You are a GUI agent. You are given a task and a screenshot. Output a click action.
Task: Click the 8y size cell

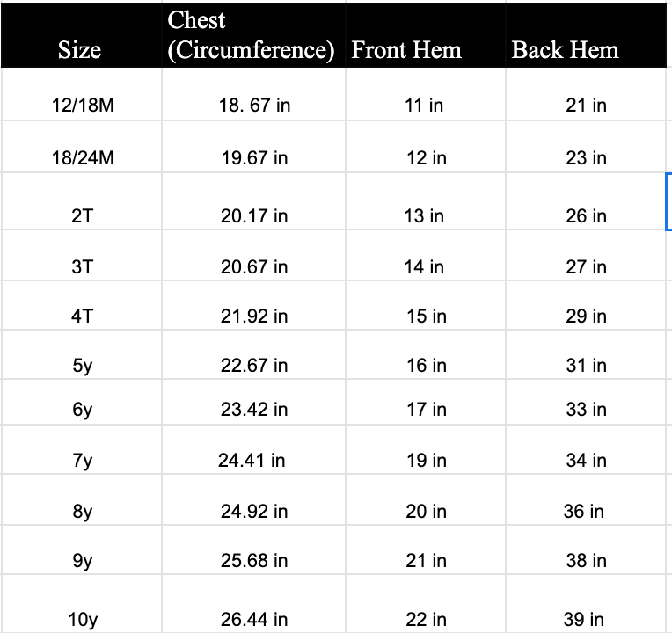tap(82, 511)
